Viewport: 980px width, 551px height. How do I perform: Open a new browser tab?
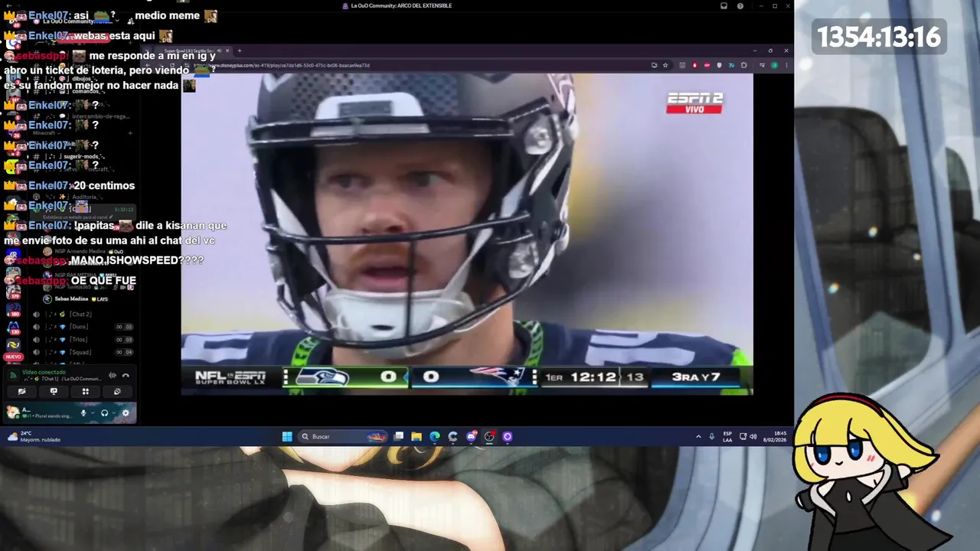coord(240,51)
